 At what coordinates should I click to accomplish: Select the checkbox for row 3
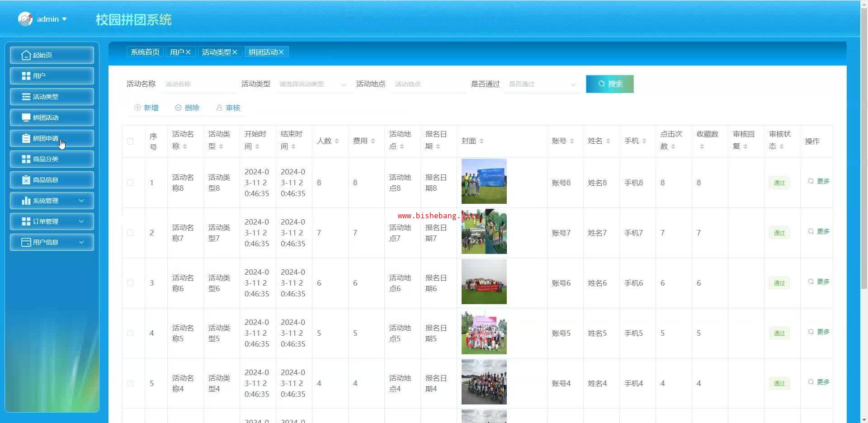(x=130, y=283)
